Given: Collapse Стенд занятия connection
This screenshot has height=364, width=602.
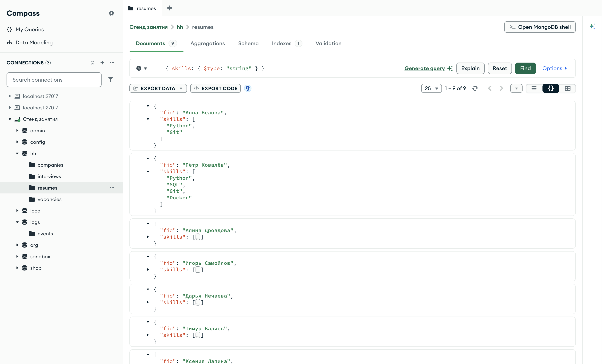Looking at the screenshot, I should (x=10, y=119).
